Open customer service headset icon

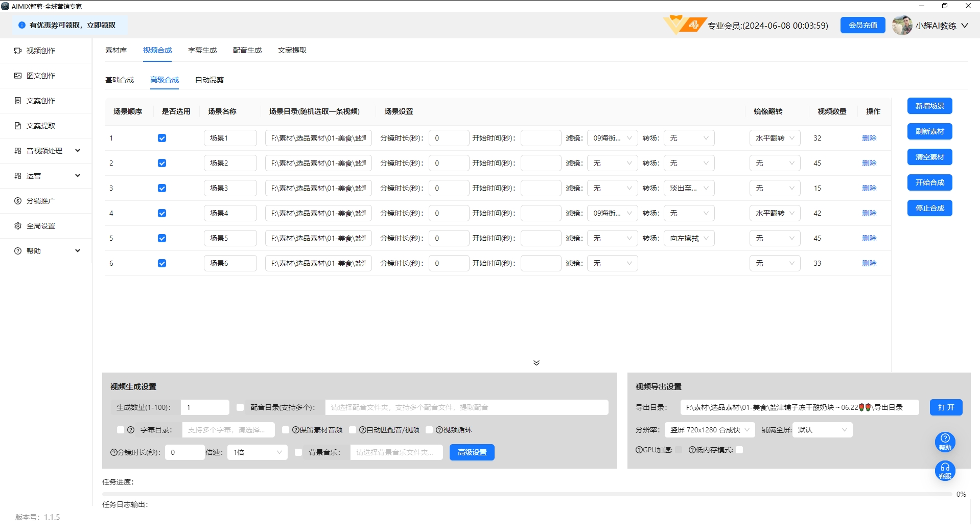point(945,470)
